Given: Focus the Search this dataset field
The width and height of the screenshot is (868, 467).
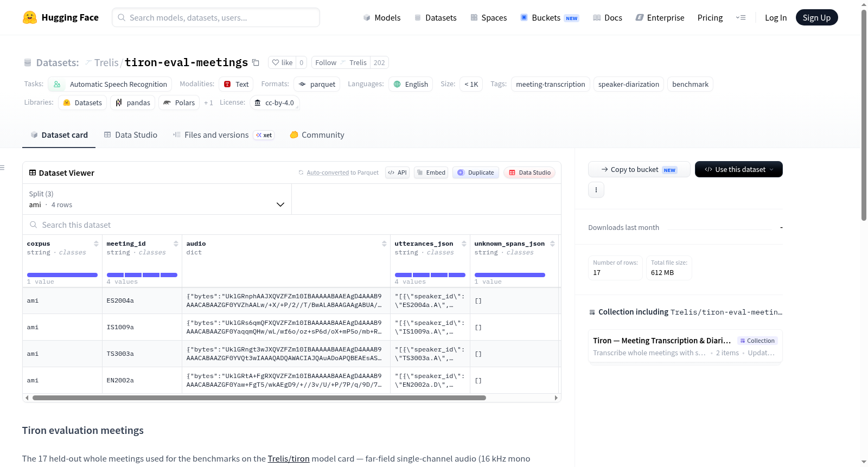Looking at the screenshot, I should [x=292, y=225].
